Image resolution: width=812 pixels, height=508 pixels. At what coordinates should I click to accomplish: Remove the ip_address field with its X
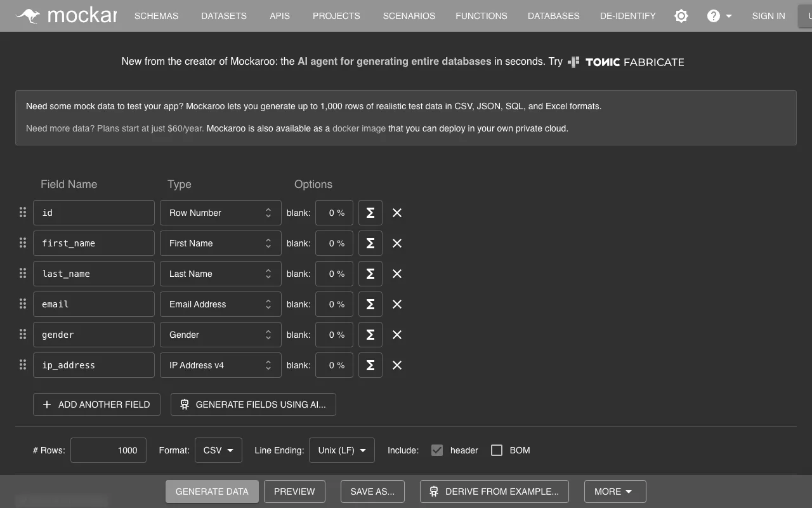click(397, 365)
